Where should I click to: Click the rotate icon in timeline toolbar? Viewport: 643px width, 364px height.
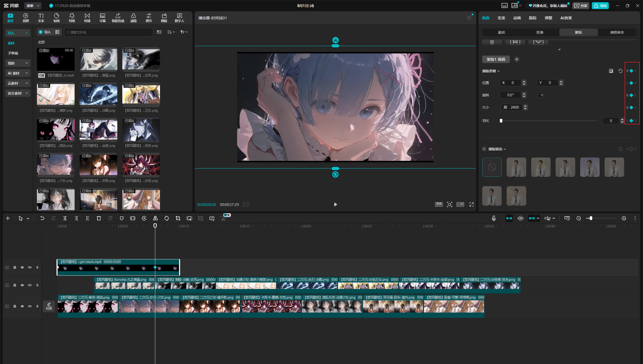[x=167, y=218]
